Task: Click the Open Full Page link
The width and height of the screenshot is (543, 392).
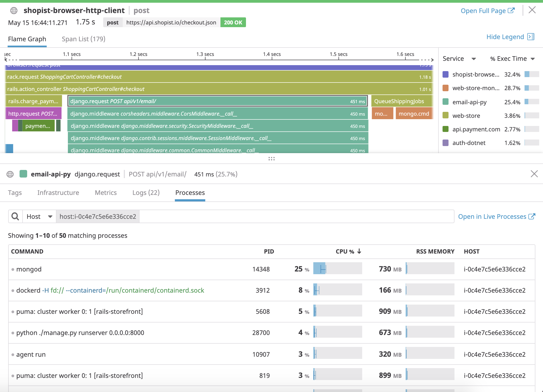Action: pos(483,11)
